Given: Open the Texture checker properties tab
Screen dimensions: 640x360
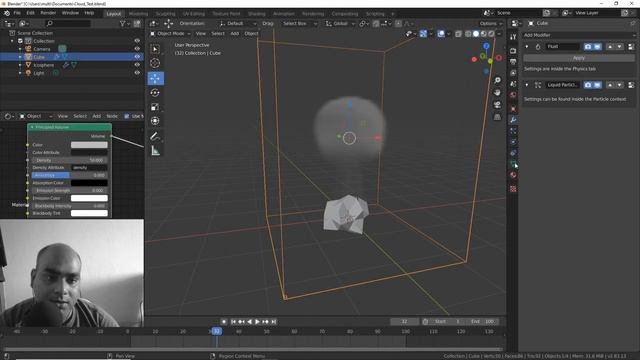Looking at the screenshot, I should (x=513, y=189).
